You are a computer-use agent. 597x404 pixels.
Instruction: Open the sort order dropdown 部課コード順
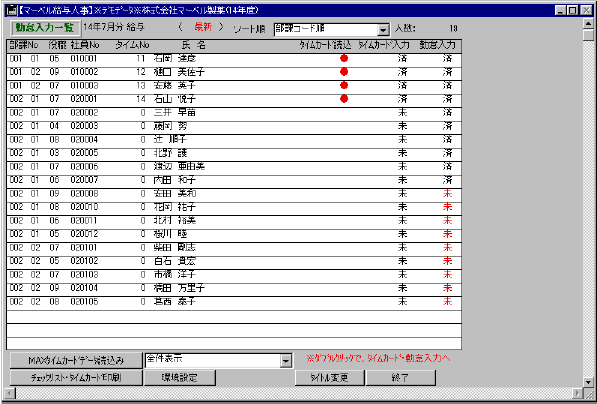pos(383,30)
